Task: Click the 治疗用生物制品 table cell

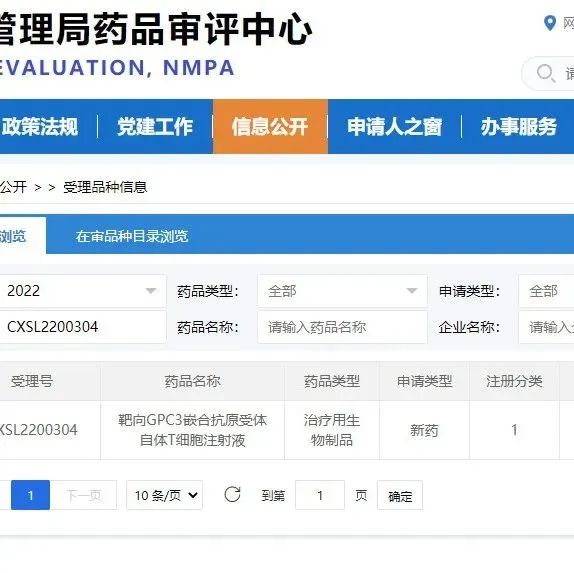Action: (332, 430)
